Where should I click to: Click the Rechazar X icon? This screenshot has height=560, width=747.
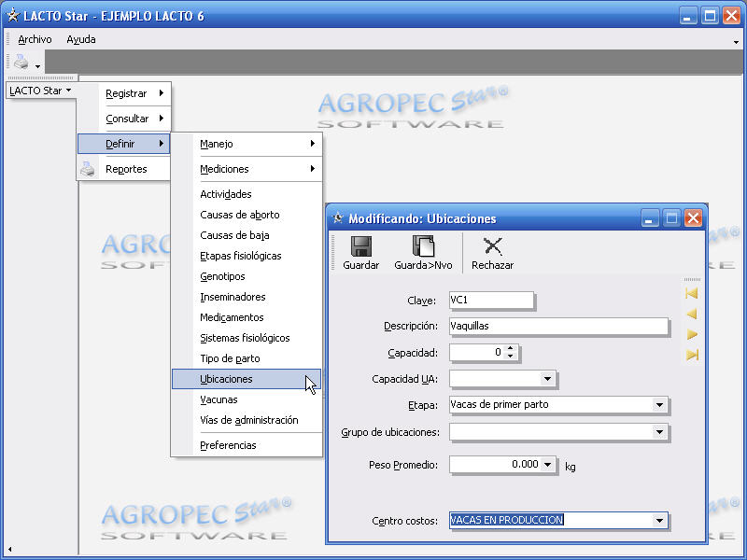pos(493,246)
